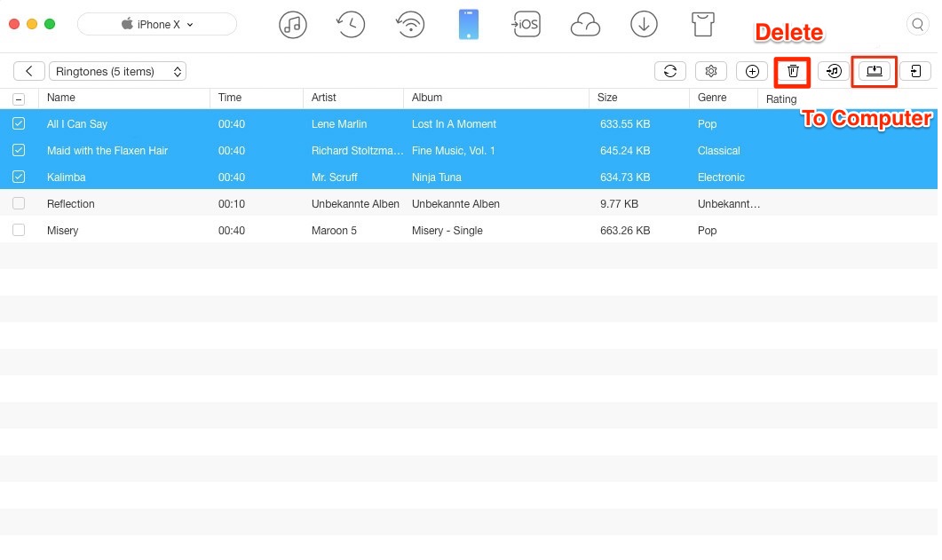Click the album Misery - Single cell

click(447, 231)
